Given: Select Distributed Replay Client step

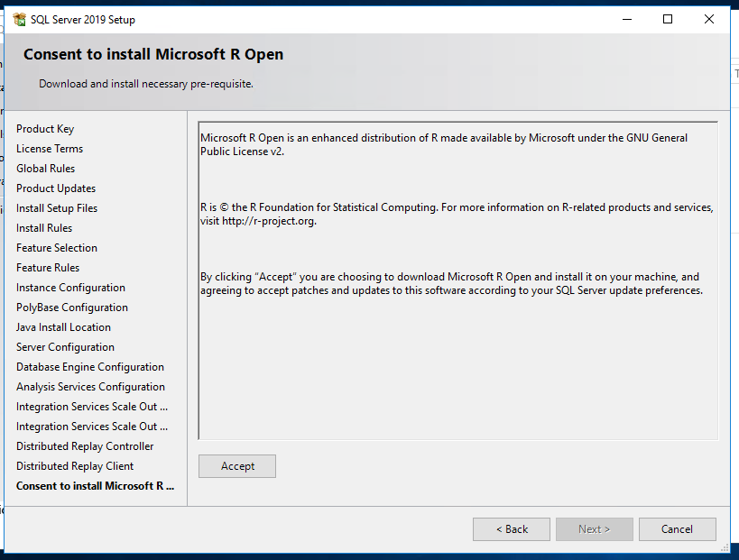Looking at the screenshot, I should (75, 465).
